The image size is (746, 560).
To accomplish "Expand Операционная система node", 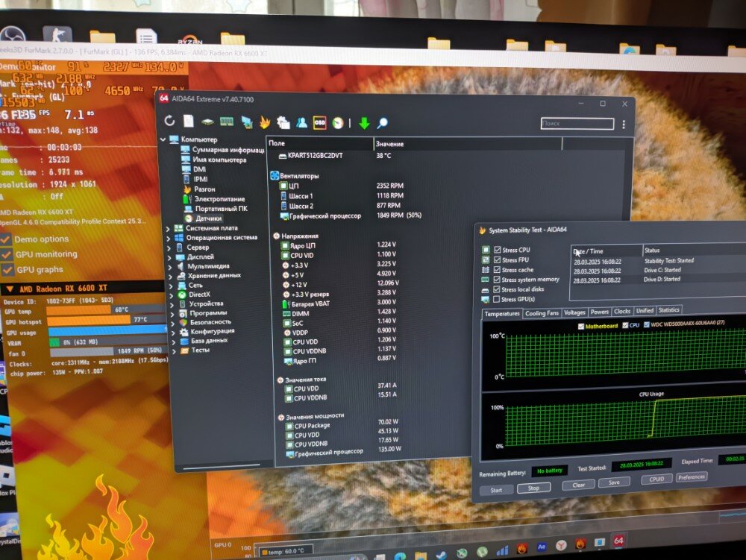I will 168,238.
